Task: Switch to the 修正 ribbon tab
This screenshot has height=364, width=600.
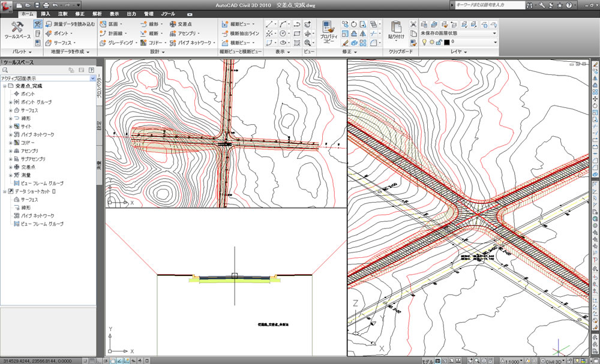Action: coord(80,14)
